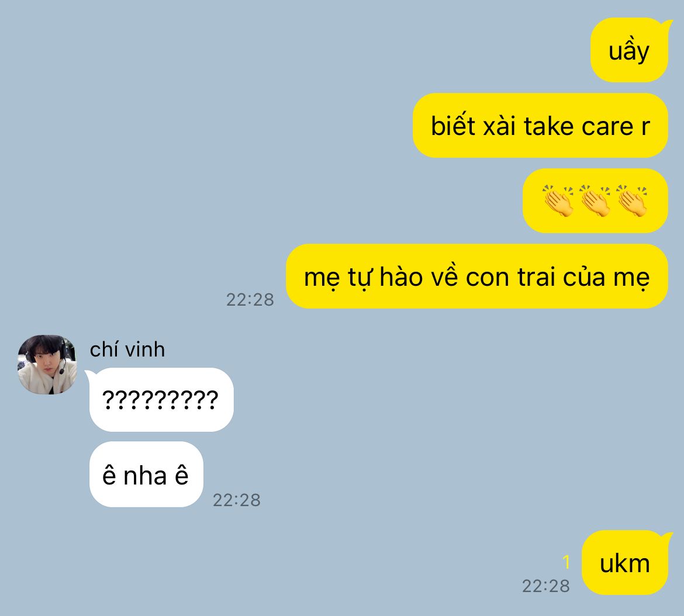Image resolution: width=684 pixels, height=616 pixels.
Task: Select the "?????????" reply bubble
Action: tap(161, 400)
